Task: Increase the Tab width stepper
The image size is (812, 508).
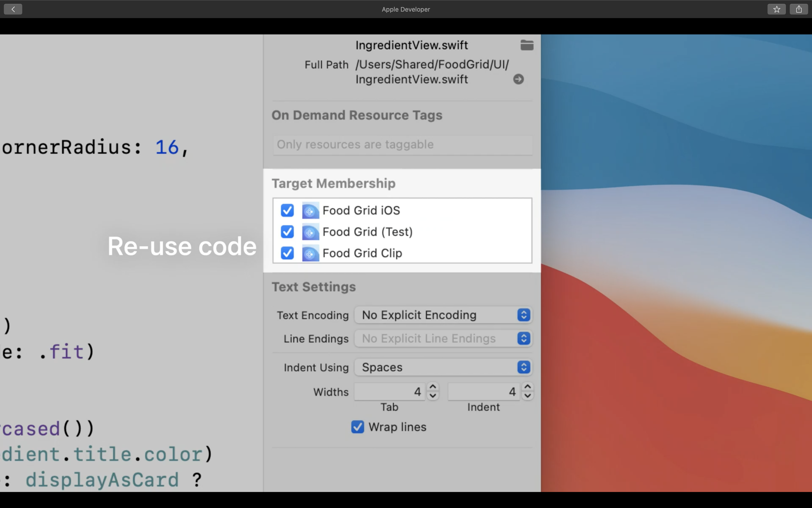Action: 433,387
